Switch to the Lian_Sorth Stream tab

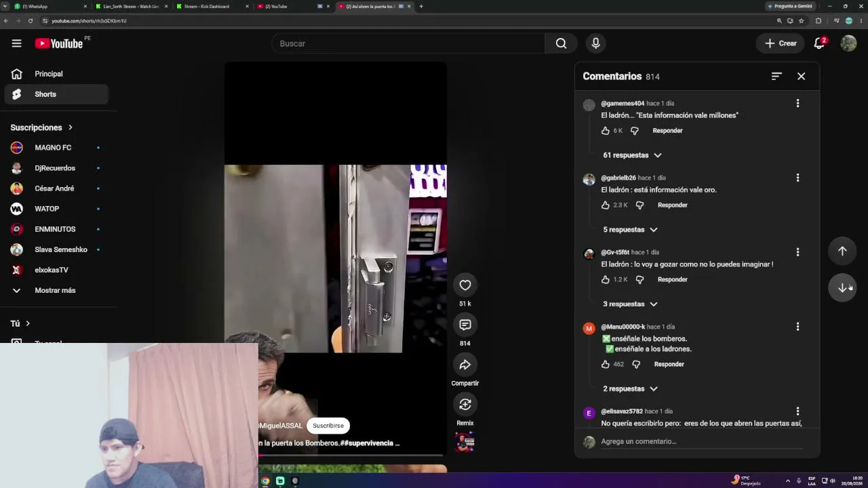(132, 6)
